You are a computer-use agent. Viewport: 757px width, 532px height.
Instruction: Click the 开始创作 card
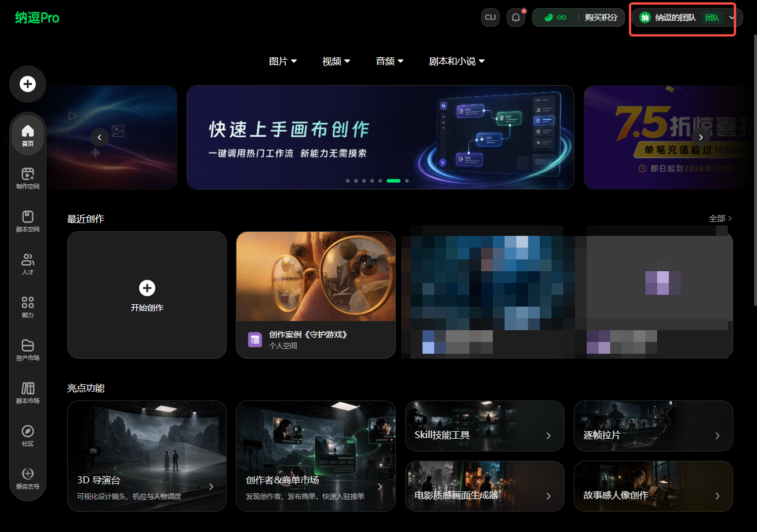tap(147, 295)
